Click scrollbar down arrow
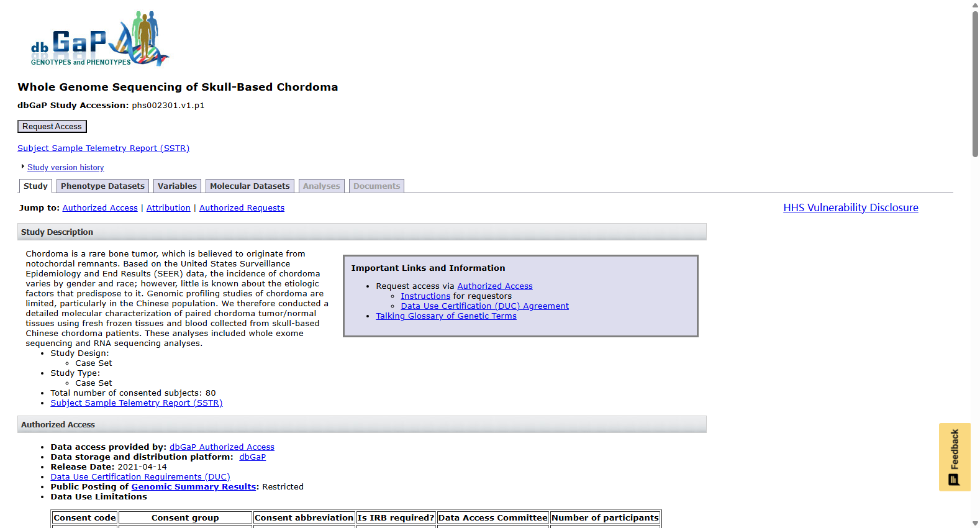This screenshot has height=528, width=980. (975, 523)
